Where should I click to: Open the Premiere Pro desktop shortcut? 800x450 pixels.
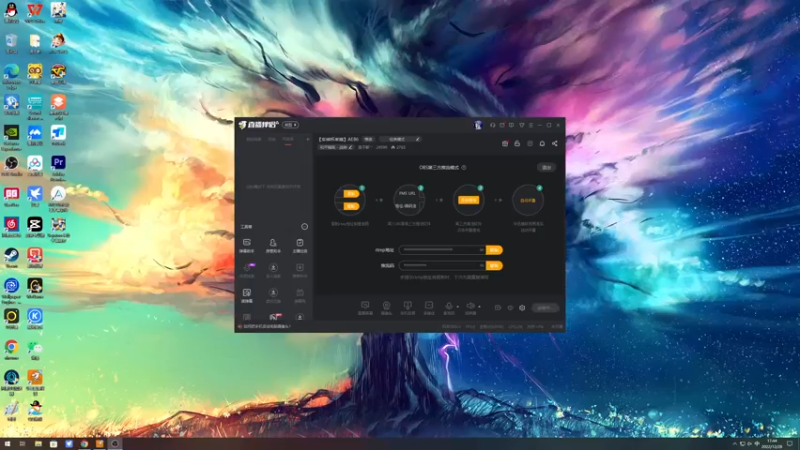pyautogui.click(x=58, y=168)
